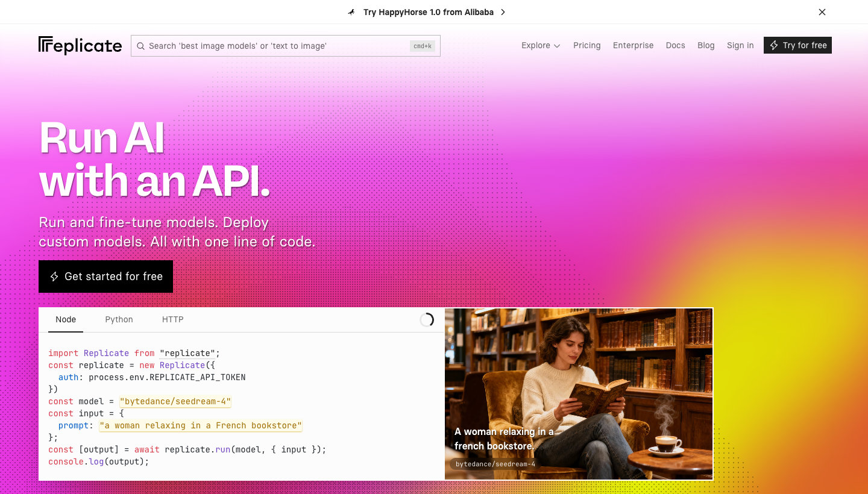Click the "a woman relaxing in a French bookstore" prompt
The image size is (868, 494).
click(201, 425)
